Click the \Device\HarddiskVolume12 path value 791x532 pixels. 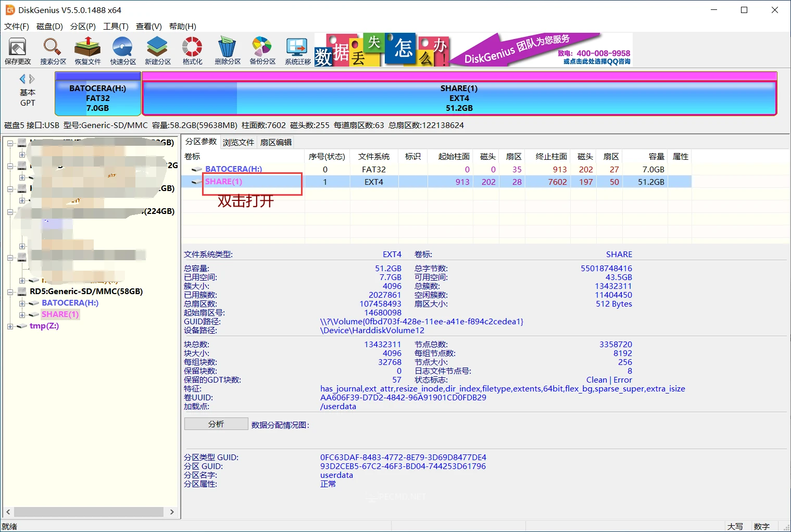pos(372,331)
